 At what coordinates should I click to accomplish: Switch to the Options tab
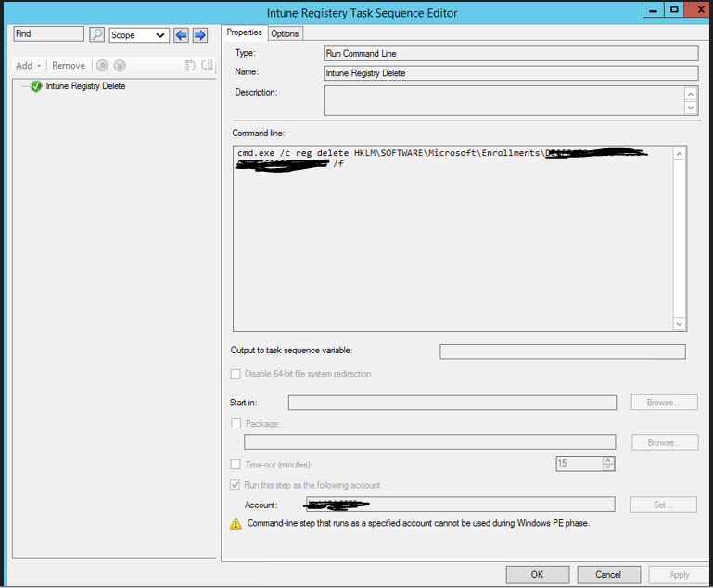click(285, 33)
